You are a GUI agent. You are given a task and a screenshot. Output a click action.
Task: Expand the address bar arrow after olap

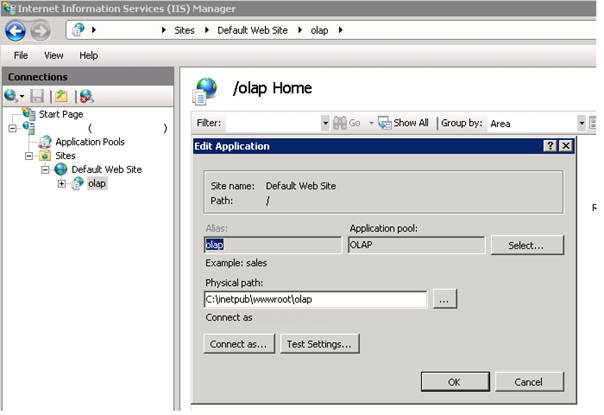(341, 30)
